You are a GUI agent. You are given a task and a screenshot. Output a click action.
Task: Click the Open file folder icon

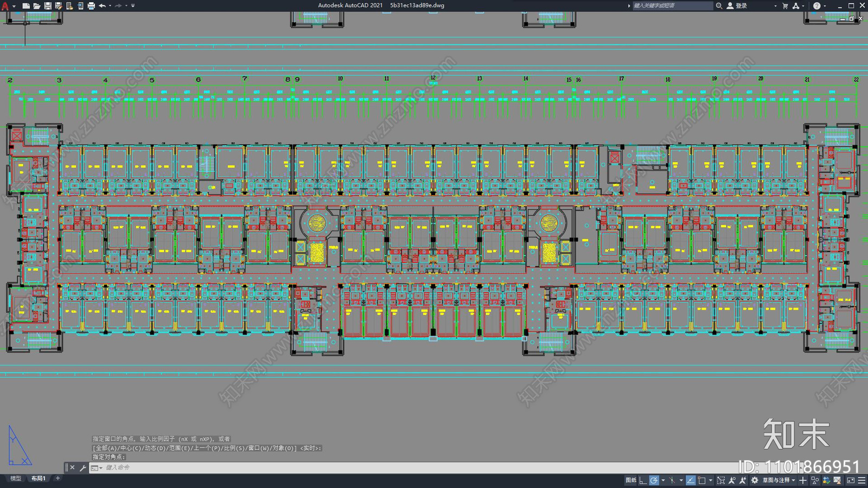tap(36, 6)
